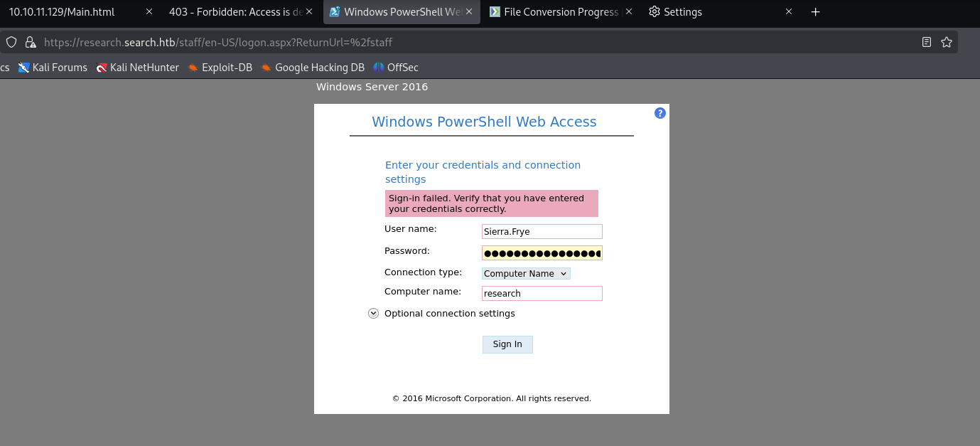Click the Sign In button
This screenshot has width=980, height=446.
tap(507, 344)
